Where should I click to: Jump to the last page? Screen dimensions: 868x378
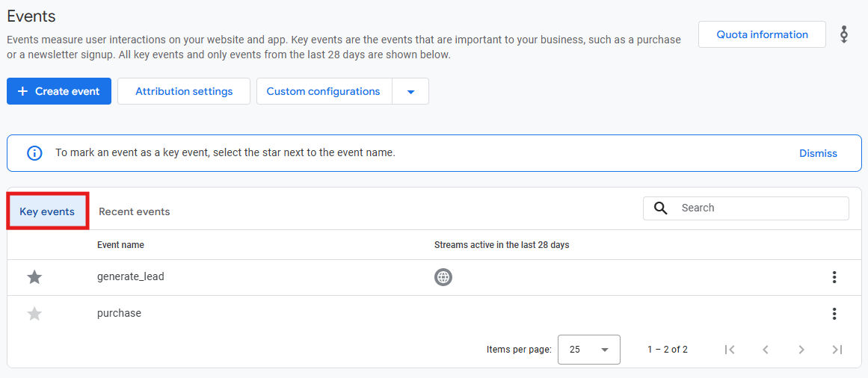(x=837, y=349)
